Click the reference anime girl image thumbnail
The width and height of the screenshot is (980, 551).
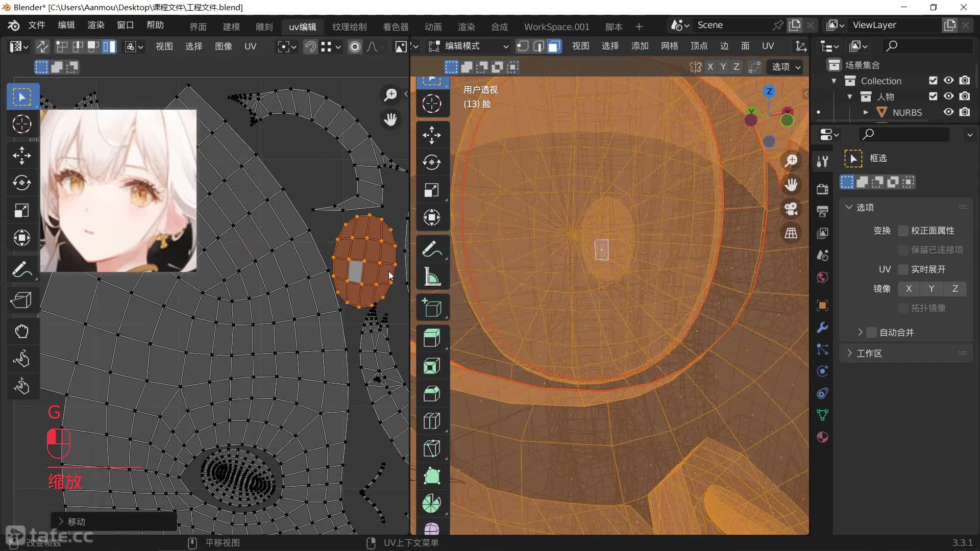pyautogui.click(x=118, y=190)
